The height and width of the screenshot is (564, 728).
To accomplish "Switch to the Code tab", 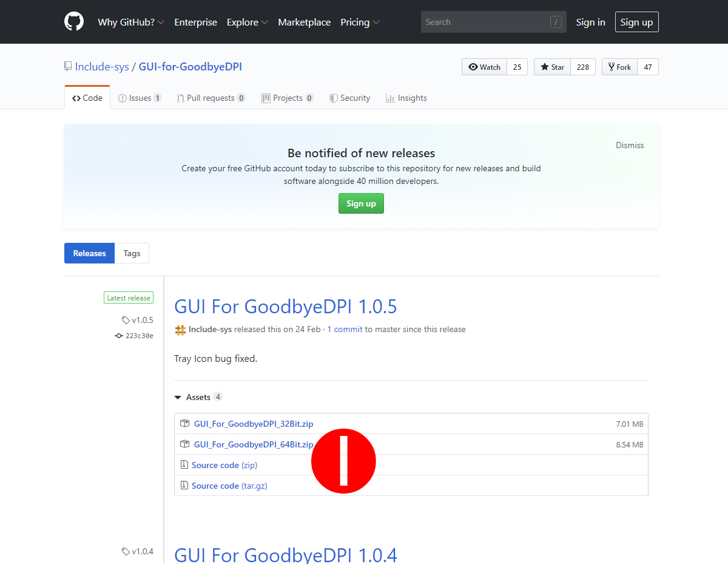I will (x=87, y=98).
